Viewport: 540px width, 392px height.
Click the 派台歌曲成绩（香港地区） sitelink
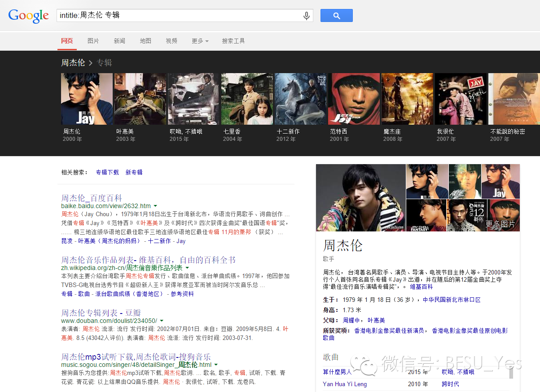[x=130, y=294]
